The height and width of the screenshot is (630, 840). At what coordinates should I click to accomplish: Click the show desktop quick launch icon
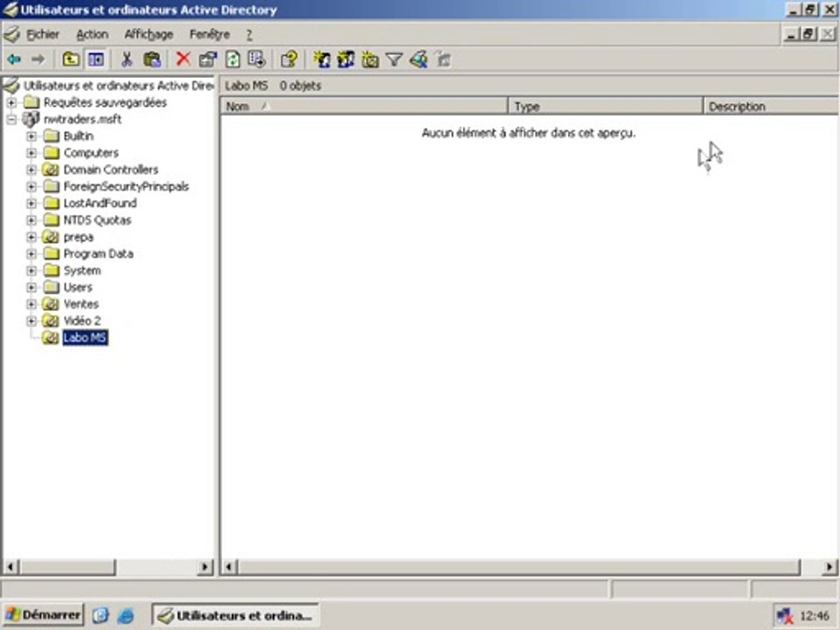pos(101,615)
